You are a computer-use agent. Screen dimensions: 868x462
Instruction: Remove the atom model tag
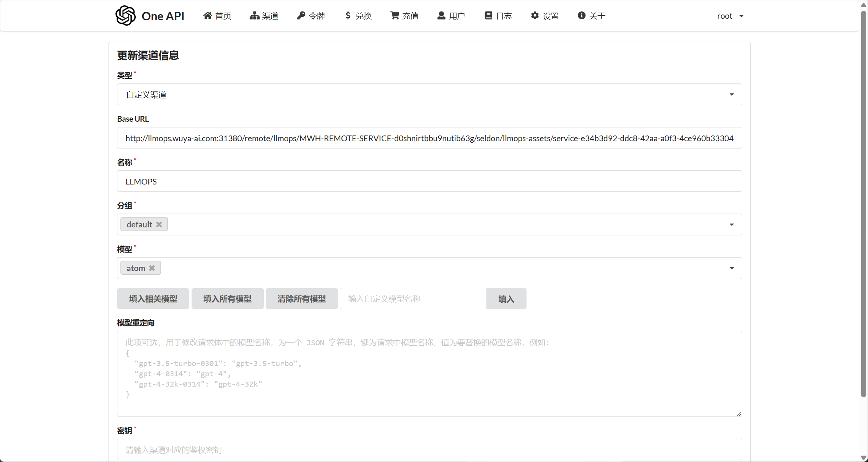[x=152, y=268]
